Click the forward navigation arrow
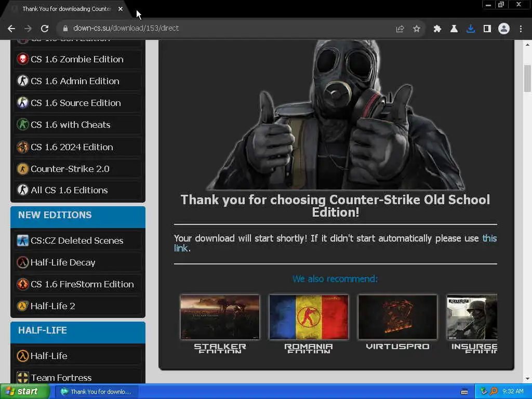Viewport: 532px width, 399px height. pyautogui.click(x=28, y=29)
